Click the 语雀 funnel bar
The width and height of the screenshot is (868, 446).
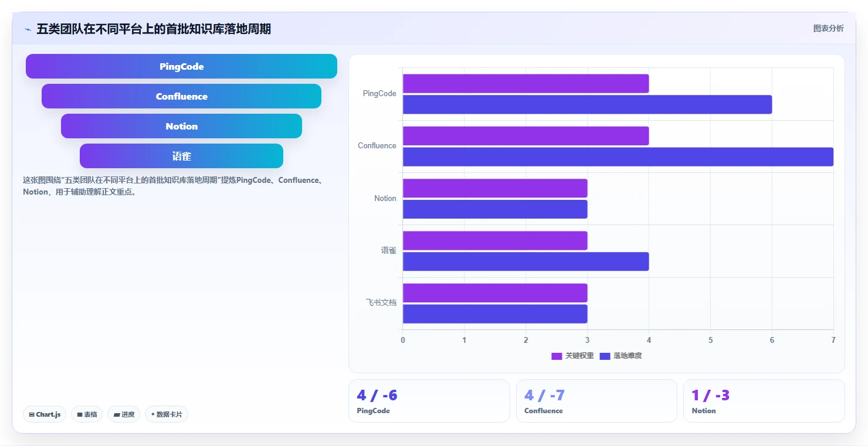[x=181, y=156]
